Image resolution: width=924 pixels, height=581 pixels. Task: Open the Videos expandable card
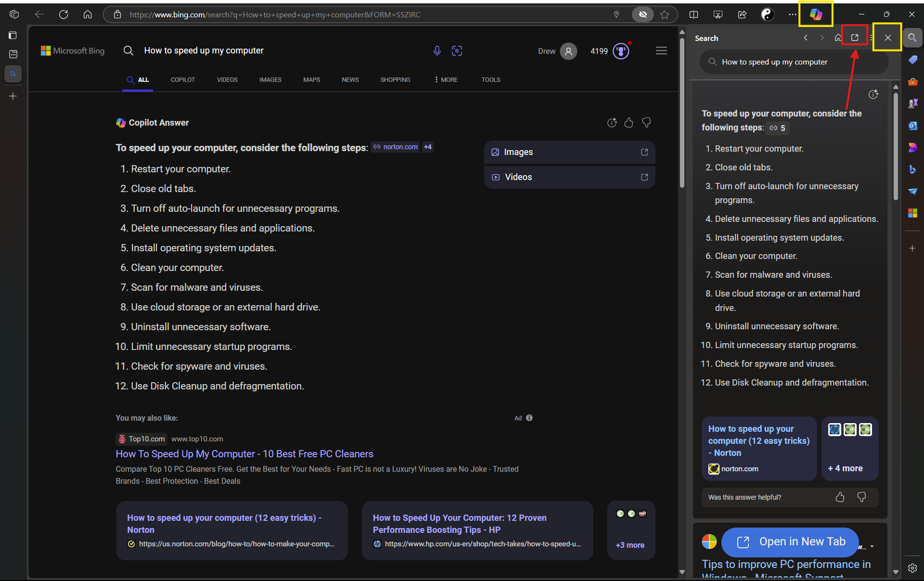pos(569,177)
